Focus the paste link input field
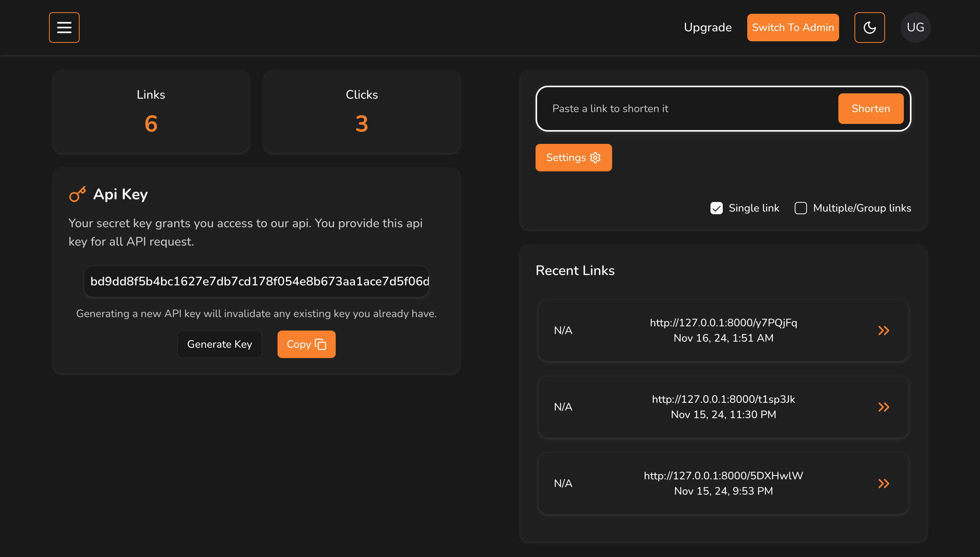 point(685,109)
